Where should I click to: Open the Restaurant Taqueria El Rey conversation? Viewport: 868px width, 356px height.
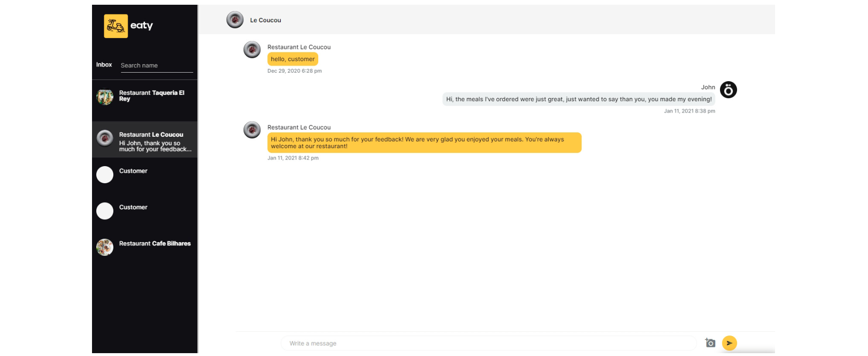(151, 96)
